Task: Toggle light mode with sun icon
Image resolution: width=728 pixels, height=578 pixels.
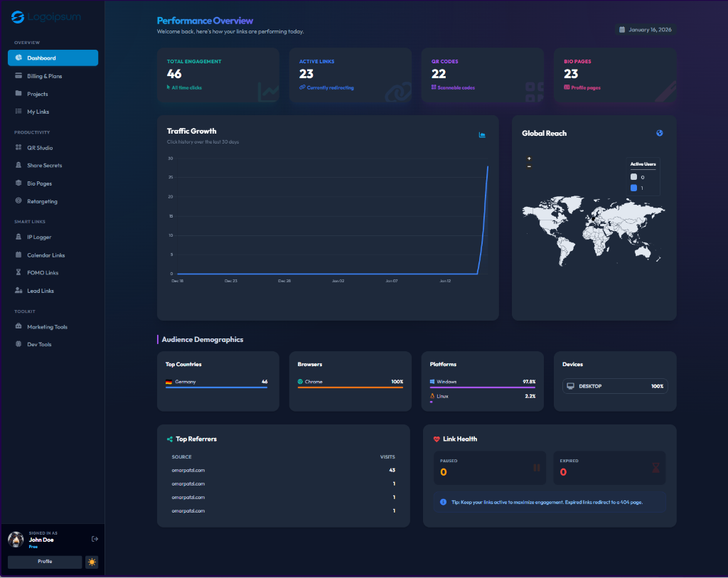Action: (x=92, y=562)
